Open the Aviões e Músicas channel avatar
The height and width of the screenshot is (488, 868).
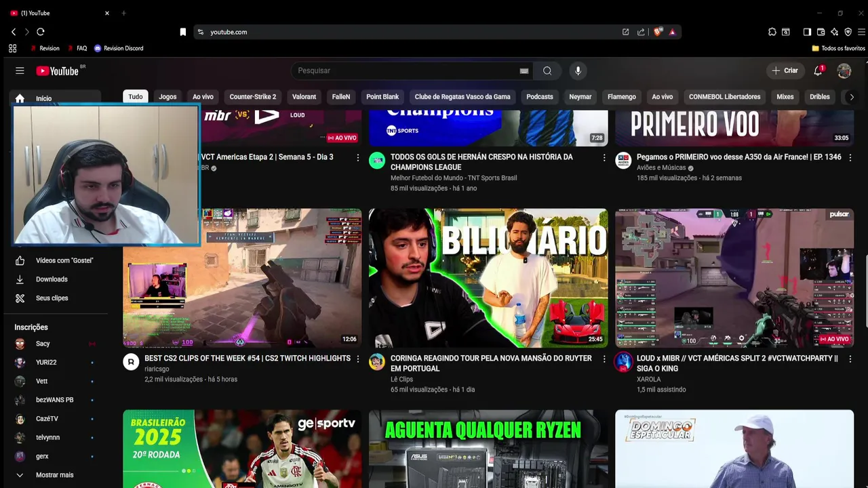tap(623, 161)
